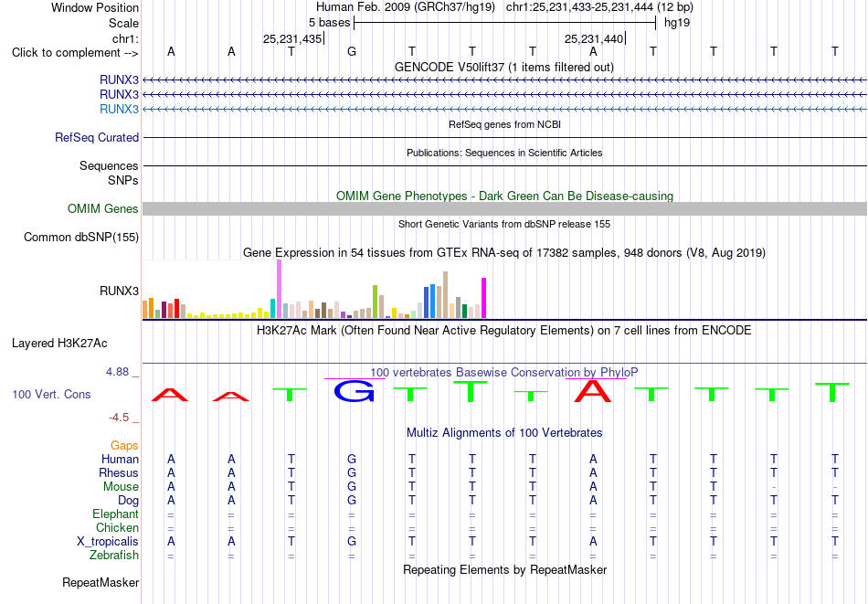The width and height of the screenshot is (868, 604).
Task: Click the 100 Vert. Cons label
Action: coord(51,394)
